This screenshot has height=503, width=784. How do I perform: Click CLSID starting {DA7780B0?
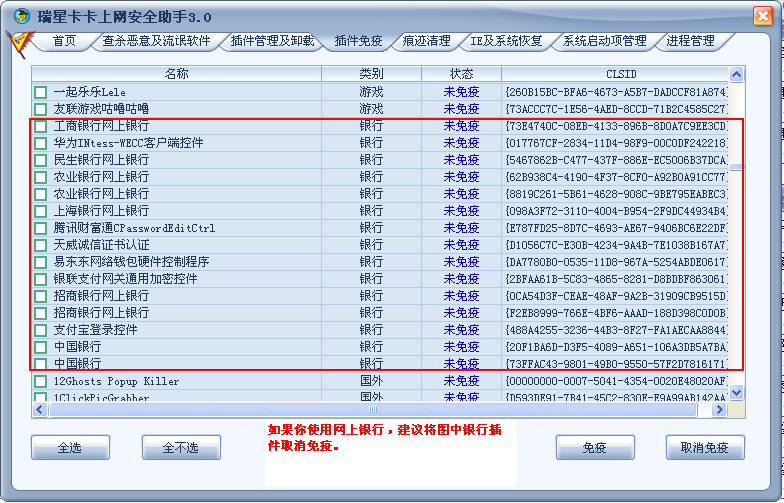coord(616,262)
